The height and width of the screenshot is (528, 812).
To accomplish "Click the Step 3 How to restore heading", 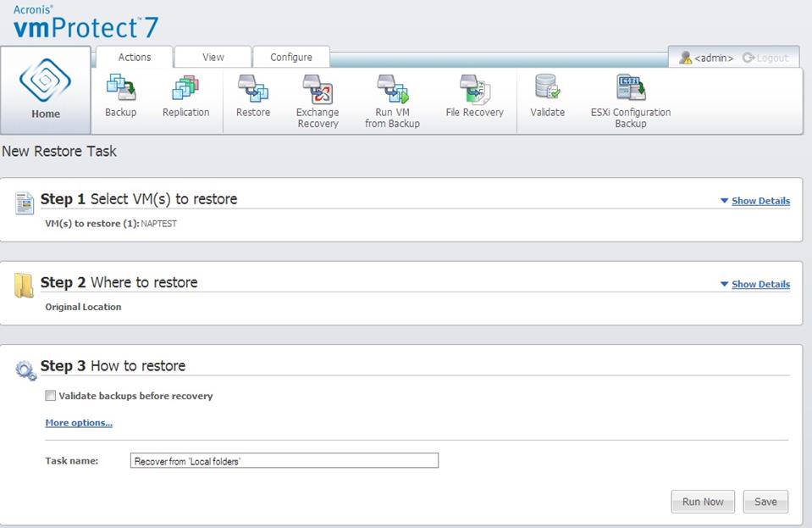I will pos(113,366).
